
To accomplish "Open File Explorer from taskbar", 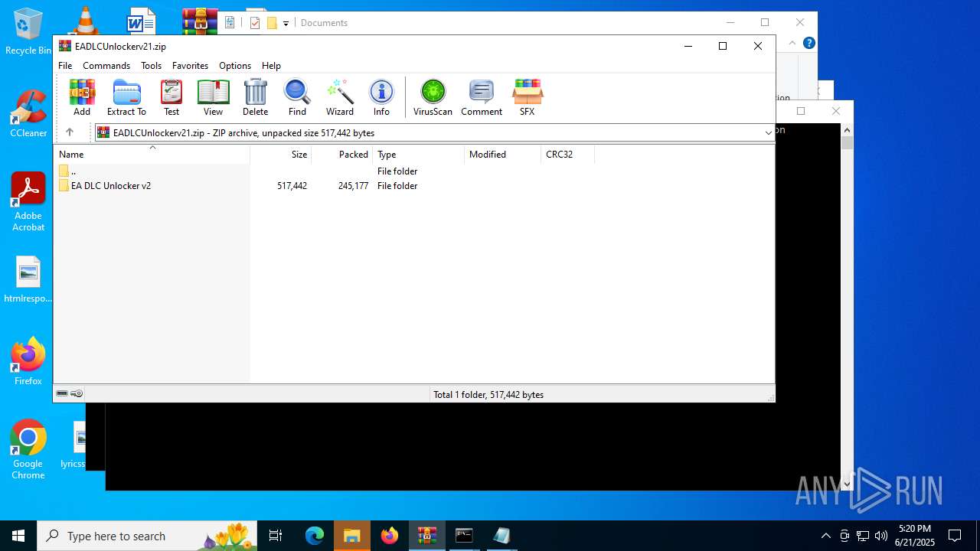I will click(x=352, y=536).
